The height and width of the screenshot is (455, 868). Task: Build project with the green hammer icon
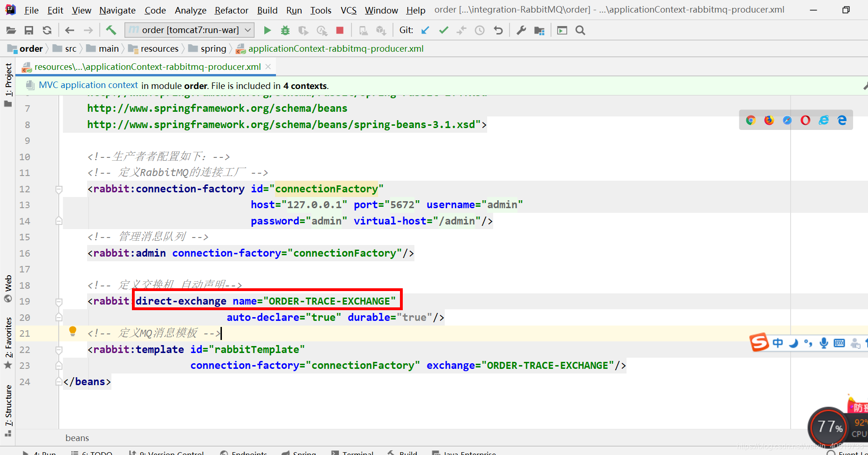pyautogui.click(x=111, y=30)
